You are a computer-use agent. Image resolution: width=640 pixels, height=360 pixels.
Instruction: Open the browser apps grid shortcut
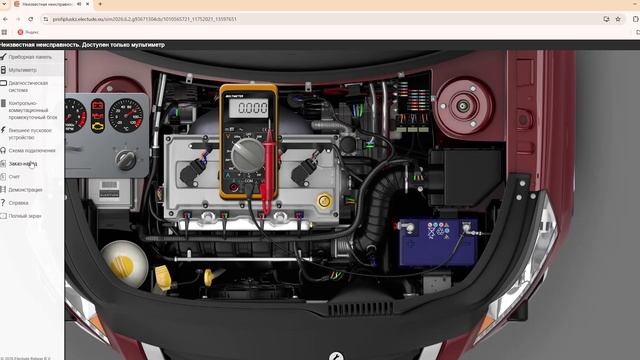4,32
